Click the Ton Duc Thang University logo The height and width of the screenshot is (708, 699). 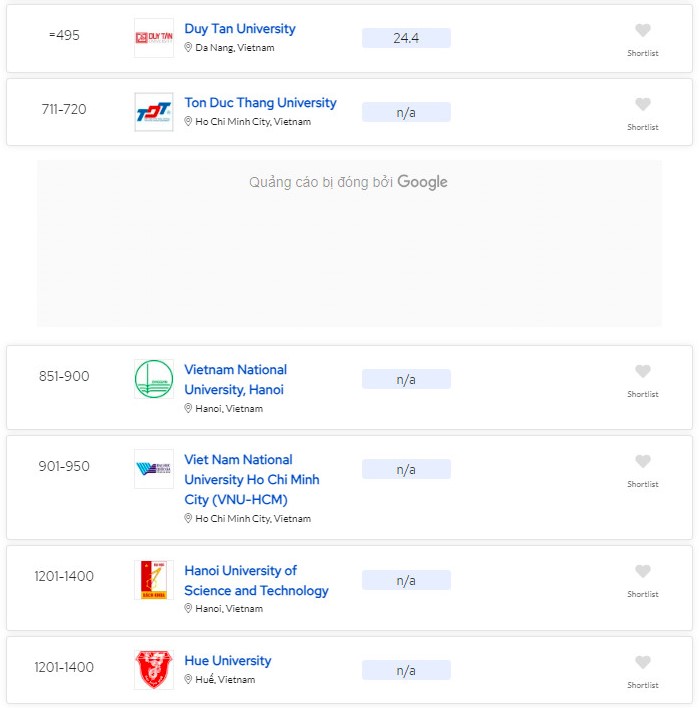[x=154, y=112]
